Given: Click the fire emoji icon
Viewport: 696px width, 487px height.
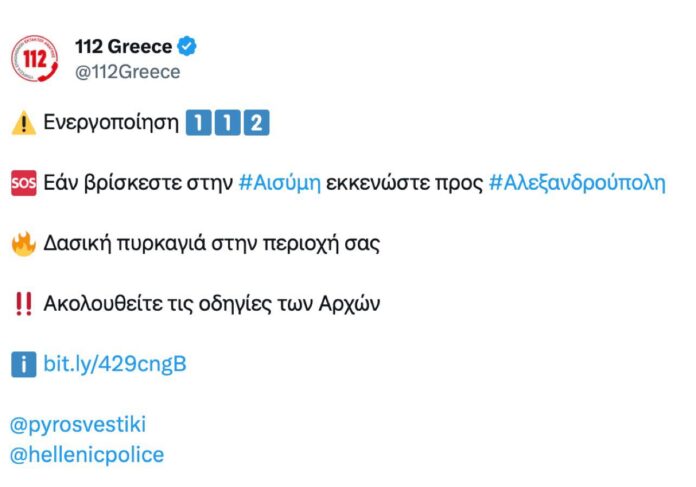Looking at the screenshot, I should 24,244.
